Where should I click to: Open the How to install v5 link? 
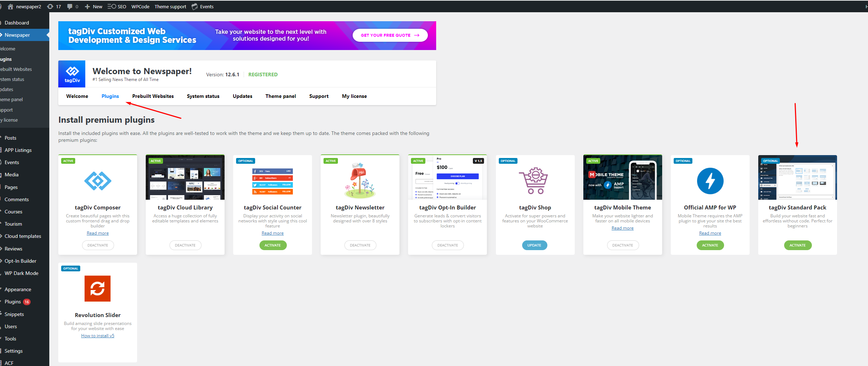[x=98, y=336]
